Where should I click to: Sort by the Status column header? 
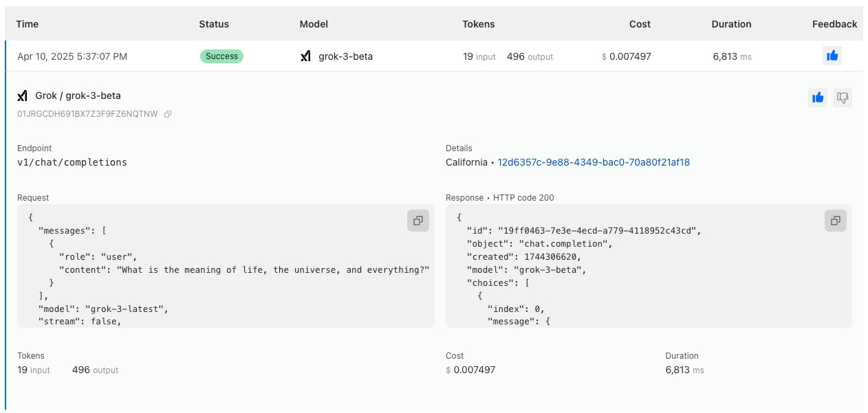pos(214,24)
